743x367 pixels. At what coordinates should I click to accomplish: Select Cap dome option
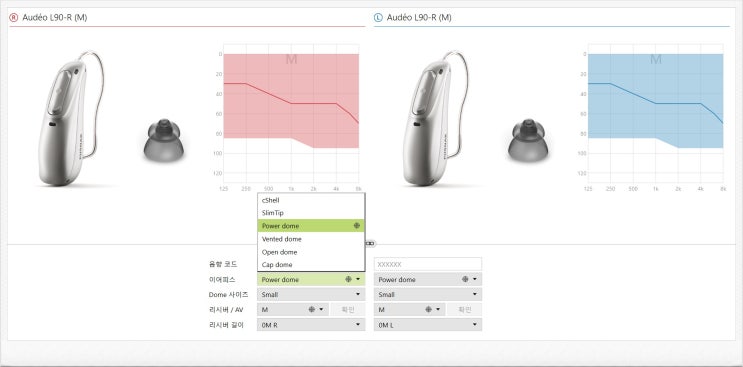311,265
